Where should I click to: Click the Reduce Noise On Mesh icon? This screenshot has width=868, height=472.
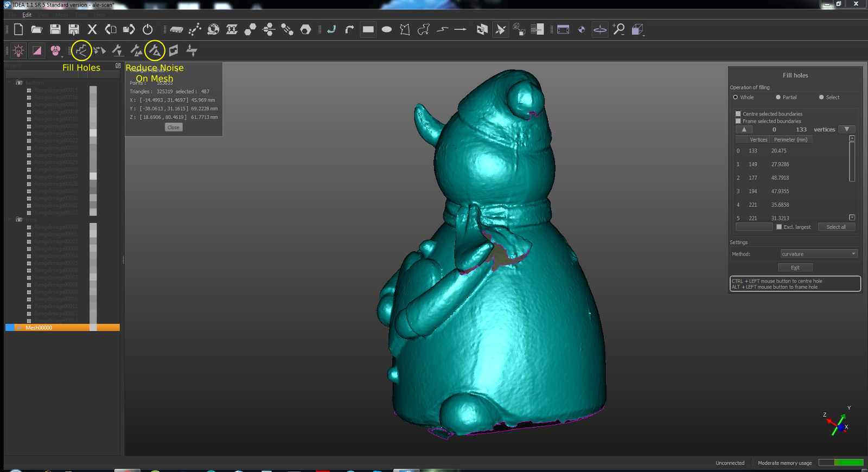[x=155, y=50]
